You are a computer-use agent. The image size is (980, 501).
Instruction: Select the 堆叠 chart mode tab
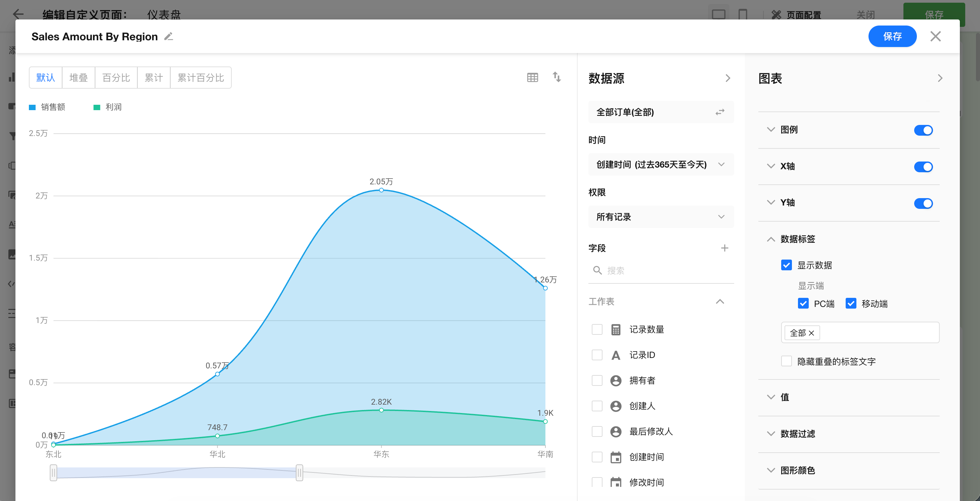pyautogui.click(x=78, y=78)
